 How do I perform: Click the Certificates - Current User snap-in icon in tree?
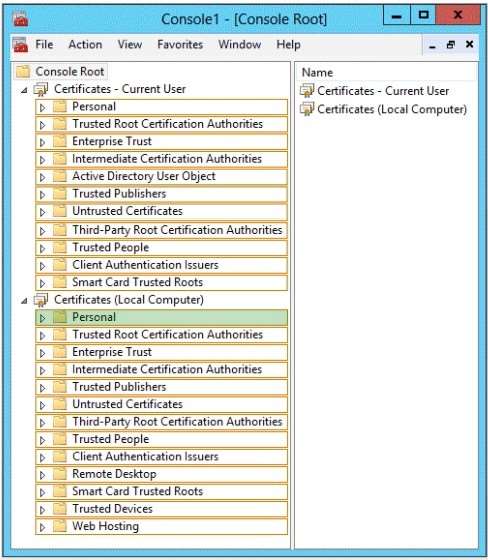(x=41, y=89)
